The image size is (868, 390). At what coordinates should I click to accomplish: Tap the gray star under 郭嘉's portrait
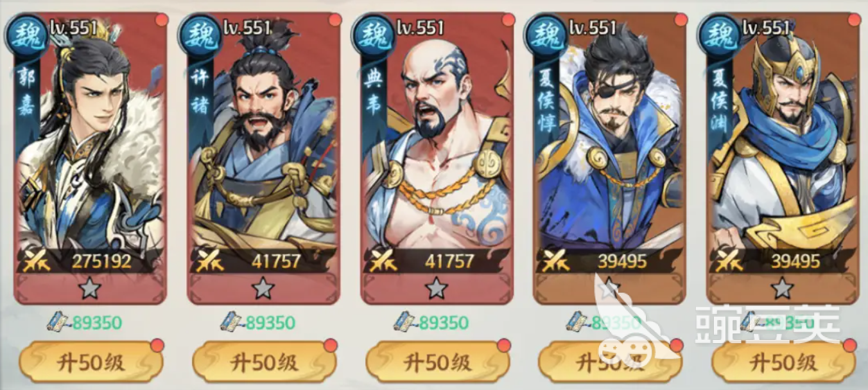[x=90, y=288]
